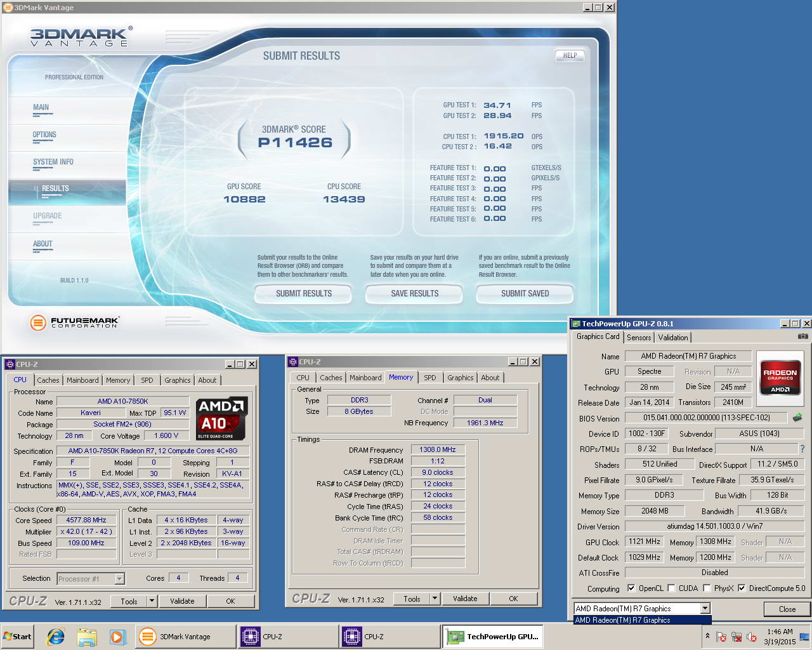Open the Processor #1 selection dropdown
This screenshot has width=812, height=650.
[119, 578]
